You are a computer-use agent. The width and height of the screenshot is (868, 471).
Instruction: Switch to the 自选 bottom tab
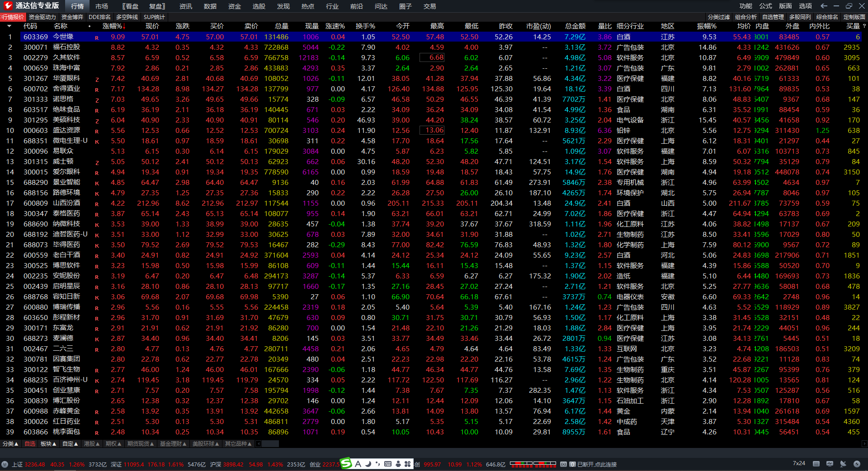coord(30,444)
